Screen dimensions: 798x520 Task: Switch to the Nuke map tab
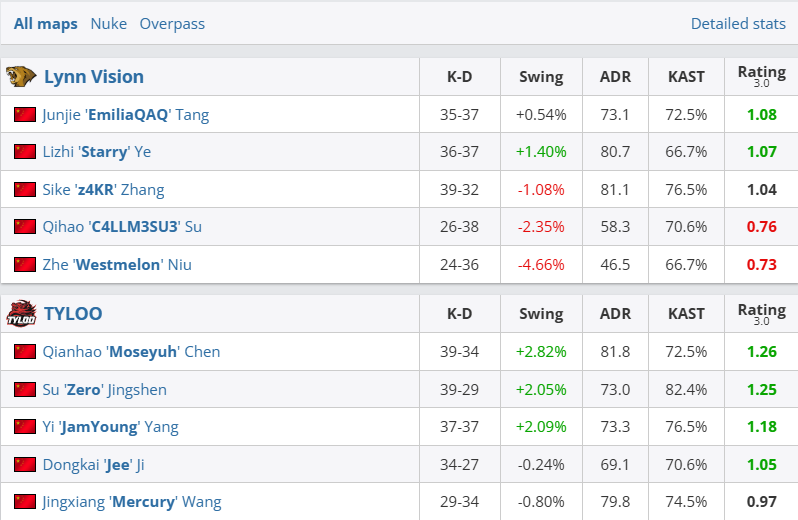tap(108, 23)
